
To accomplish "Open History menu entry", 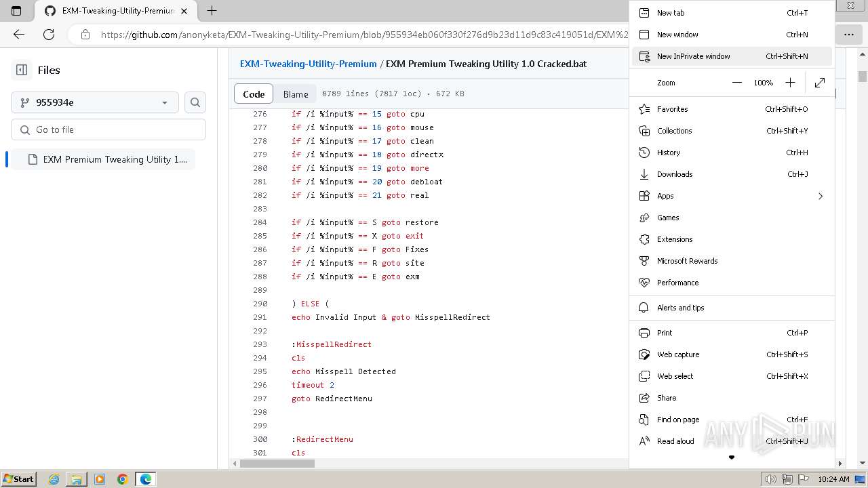I will [x=732, y=152].
